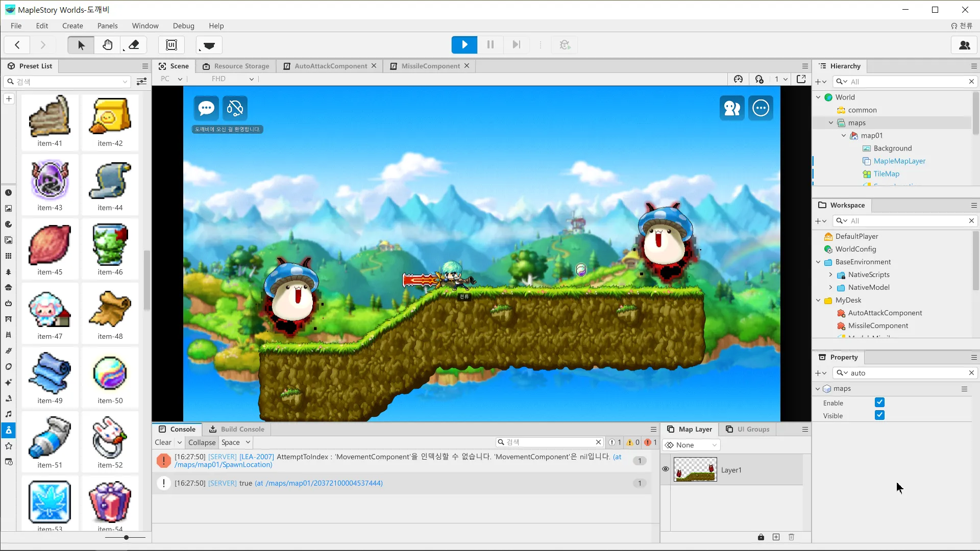This screenshot has width=980, height=551.
Task: Select the music note category in sidebar
Action: (x=9, y=414)
